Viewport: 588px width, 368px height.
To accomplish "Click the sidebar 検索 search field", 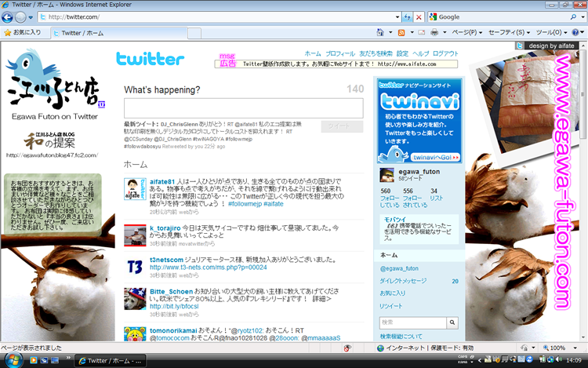I will coord(413,322).
